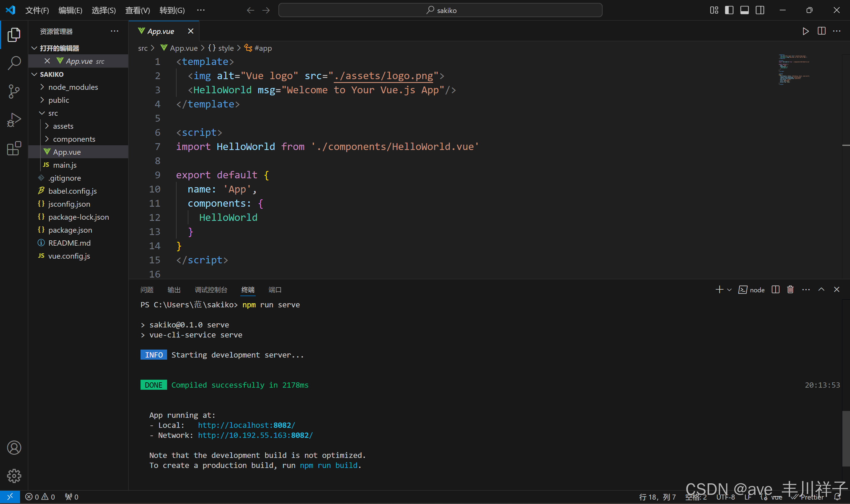Kill terminal with the trash icon

tap(790, 290)
